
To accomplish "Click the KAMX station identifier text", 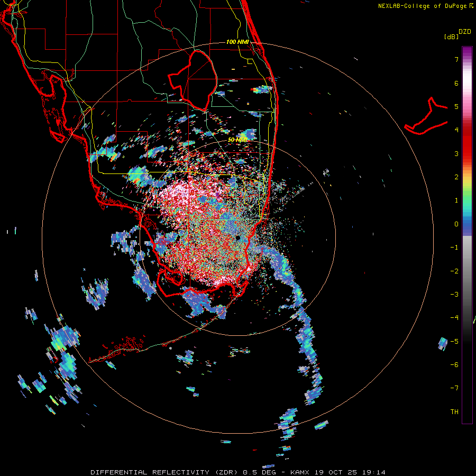I will pyautogui.click(x=300, y=472).
